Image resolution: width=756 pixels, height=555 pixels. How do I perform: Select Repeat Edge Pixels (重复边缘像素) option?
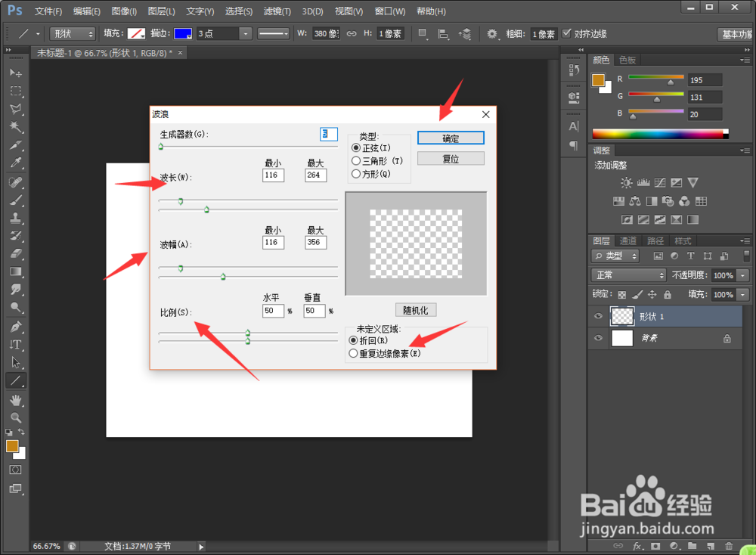(353, 353)
